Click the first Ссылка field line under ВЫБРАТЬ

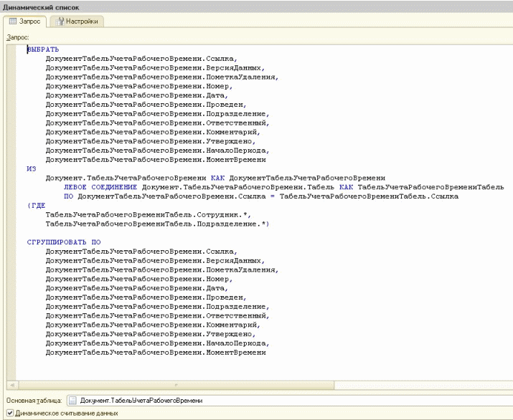(x=141, y=59)
